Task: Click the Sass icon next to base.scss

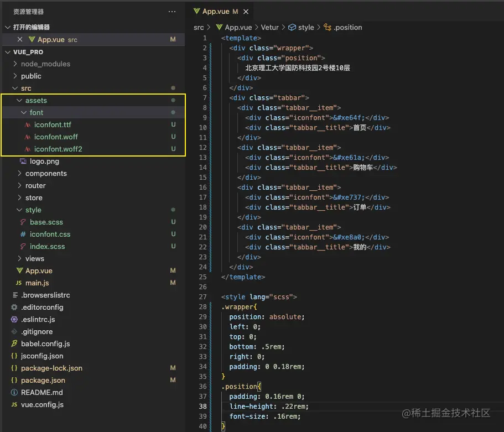Action: pos(23,222)
